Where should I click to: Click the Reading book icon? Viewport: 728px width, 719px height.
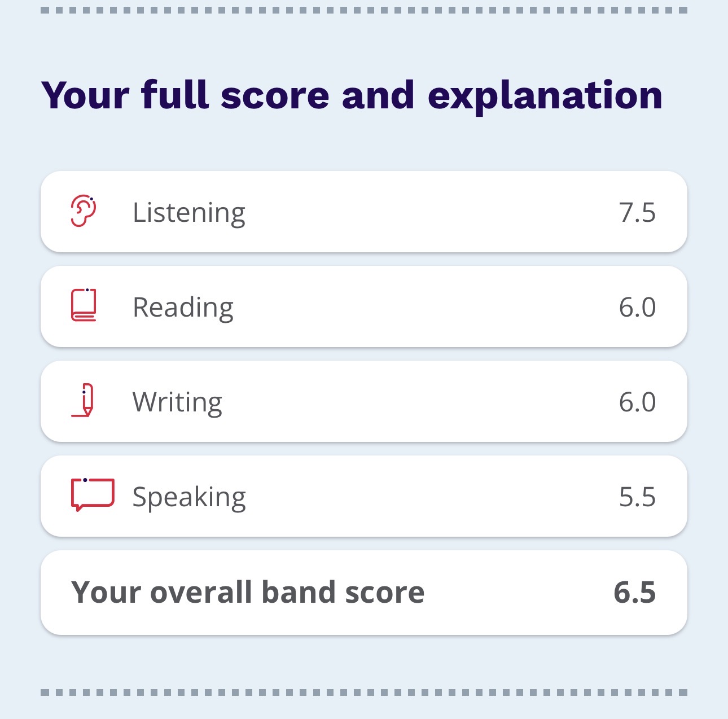click(x=84, y=305)
